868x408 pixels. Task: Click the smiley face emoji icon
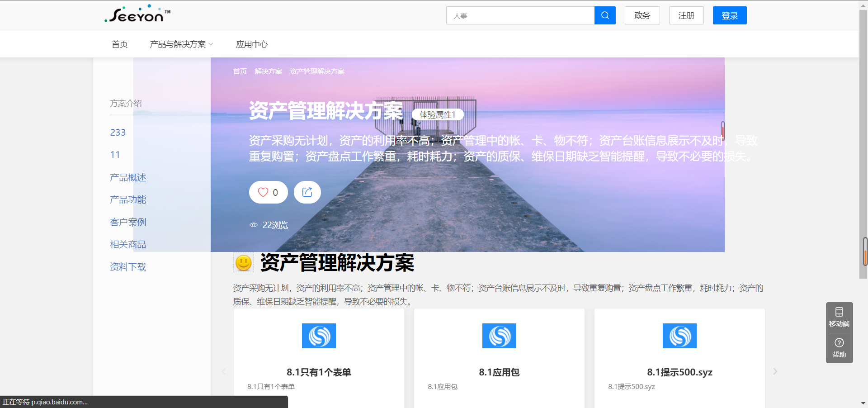click(x=244, y=263)
